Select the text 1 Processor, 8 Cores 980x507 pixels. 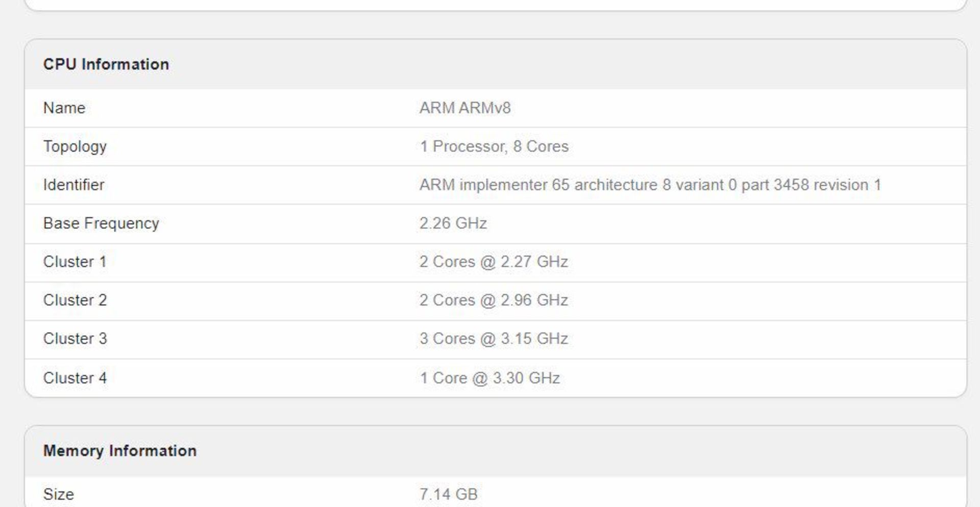493,146
